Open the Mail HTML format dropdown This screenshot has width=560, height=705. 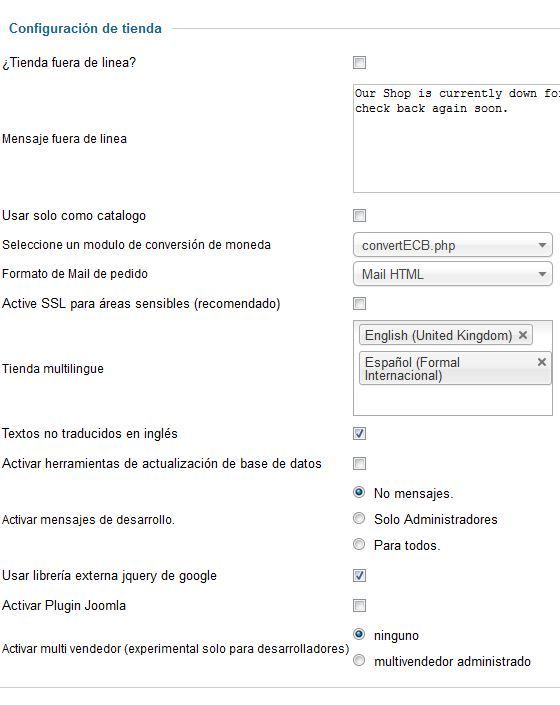pyautogui.click(x=453, y=274)
